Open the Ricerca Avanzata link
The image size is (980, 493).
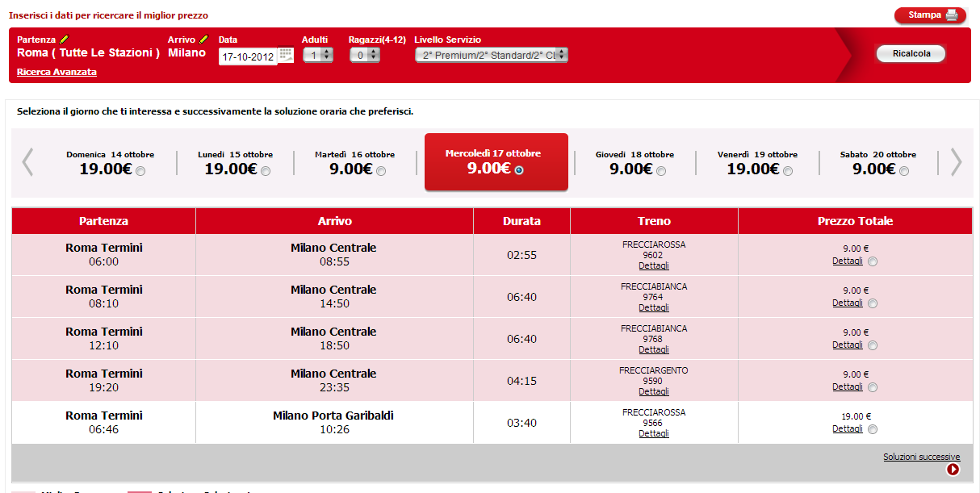click(57, 72)
